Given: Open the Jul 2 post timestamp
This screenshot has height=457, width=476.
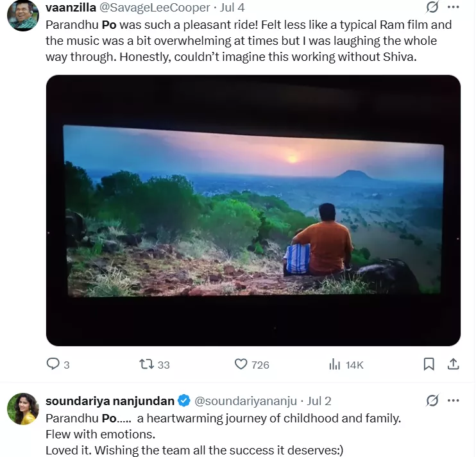Looking at the screenshot, I should (x=319, y=401).
